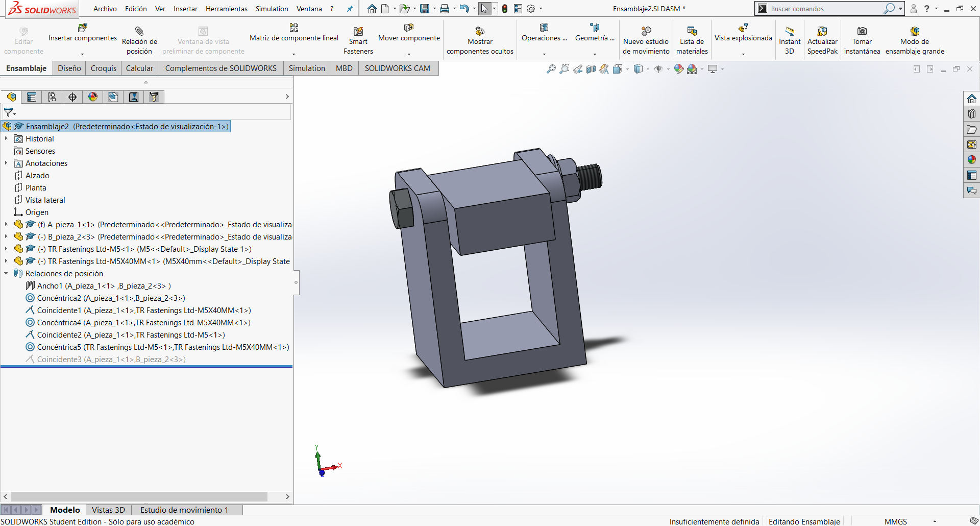Toggle Mostrar componentes ocultos
Viewport: 980px width, 526px height.
tap(480, 32)
